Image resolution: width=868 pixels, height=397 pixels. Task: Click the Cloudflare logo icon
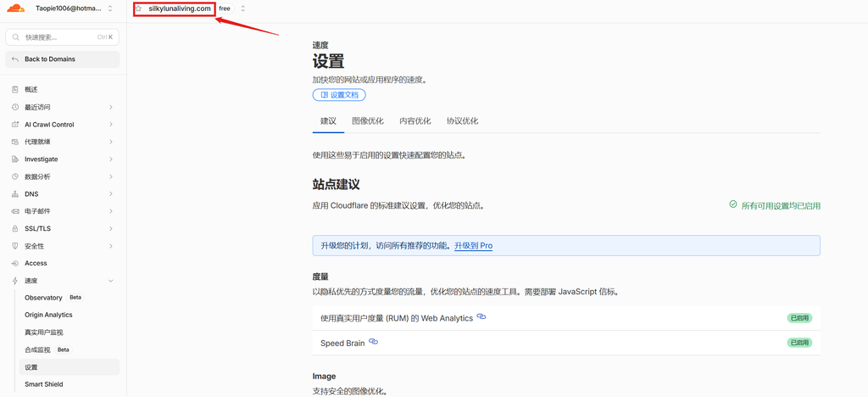[x=15, y=8]
